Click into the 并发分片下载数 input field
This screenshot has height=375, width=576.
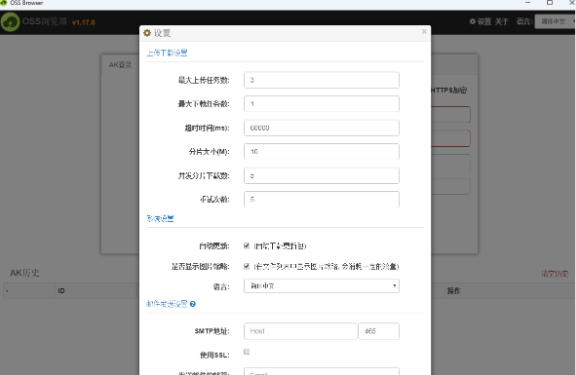pos(321,176)
